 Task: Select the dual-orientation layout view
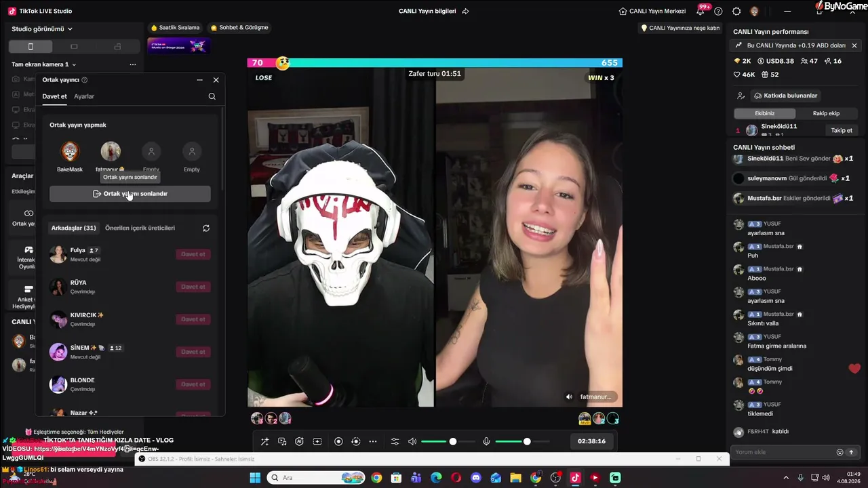click(117, 47)
